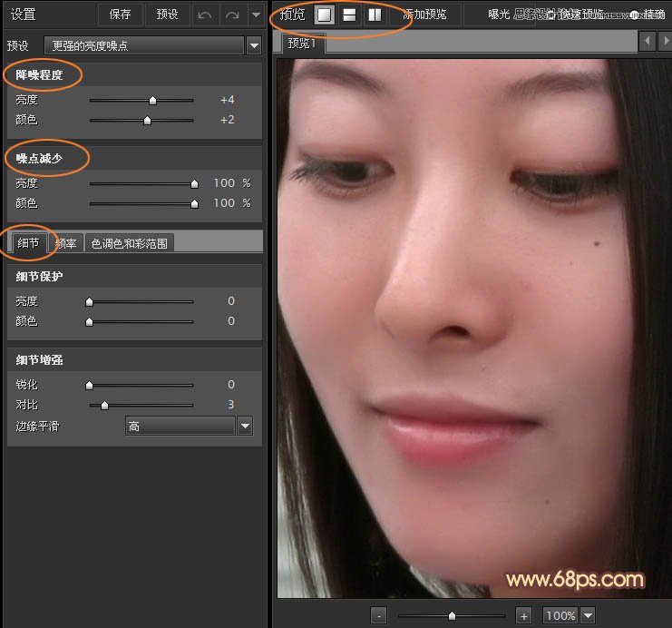Open 边缘平滑 combo box showing 高
The image size is (672, 628).
[x=180, y=426]
